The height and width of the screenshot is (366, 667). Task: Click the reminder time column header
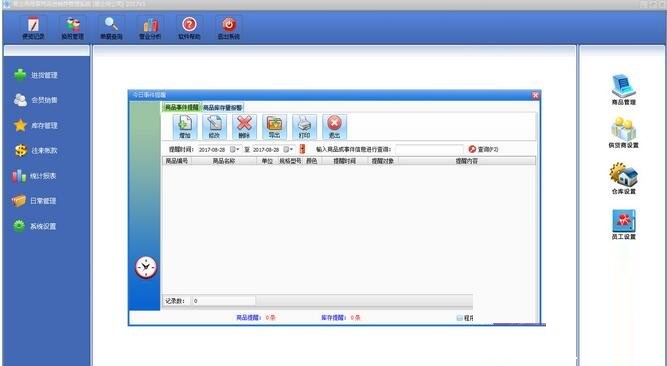pos(345,161)
